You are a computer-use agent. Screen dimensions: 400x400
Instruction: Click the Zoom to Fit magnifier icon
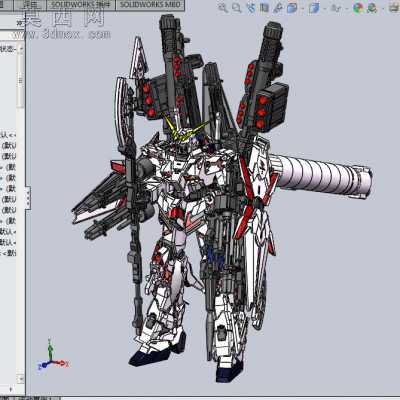pos(223,8)
